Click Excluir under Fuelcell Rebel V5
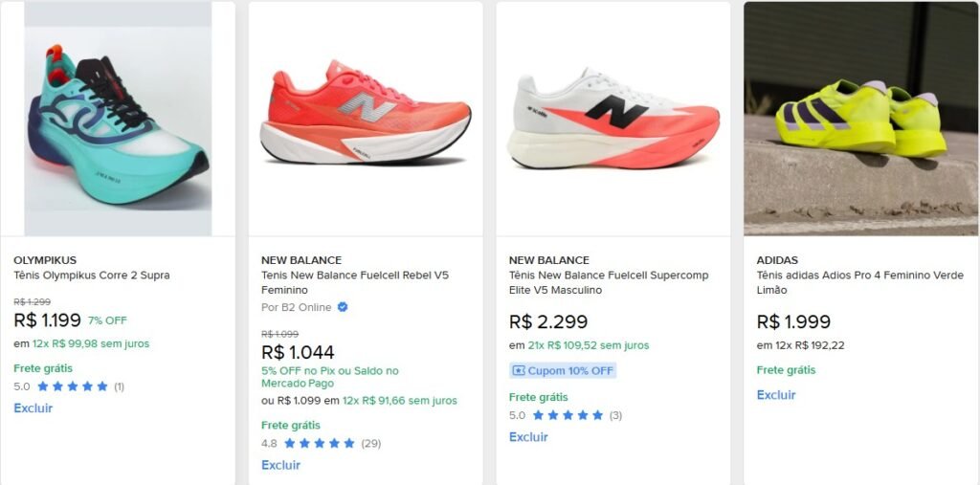Viewport: 980px width, 485px height. 280,466
